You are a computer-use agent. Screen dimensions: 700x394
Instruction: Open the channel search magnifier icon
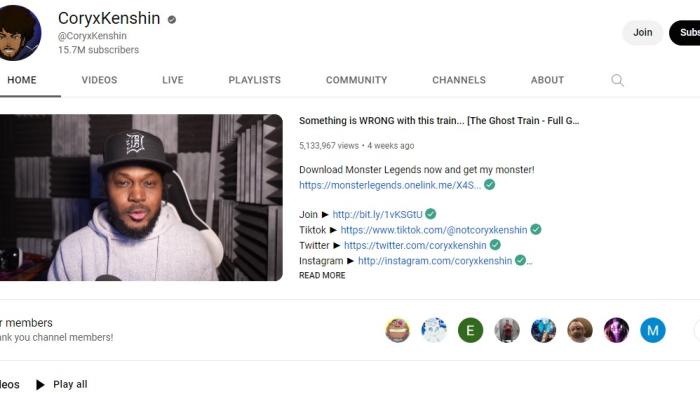pyautogui.click(x=617, y=80)
